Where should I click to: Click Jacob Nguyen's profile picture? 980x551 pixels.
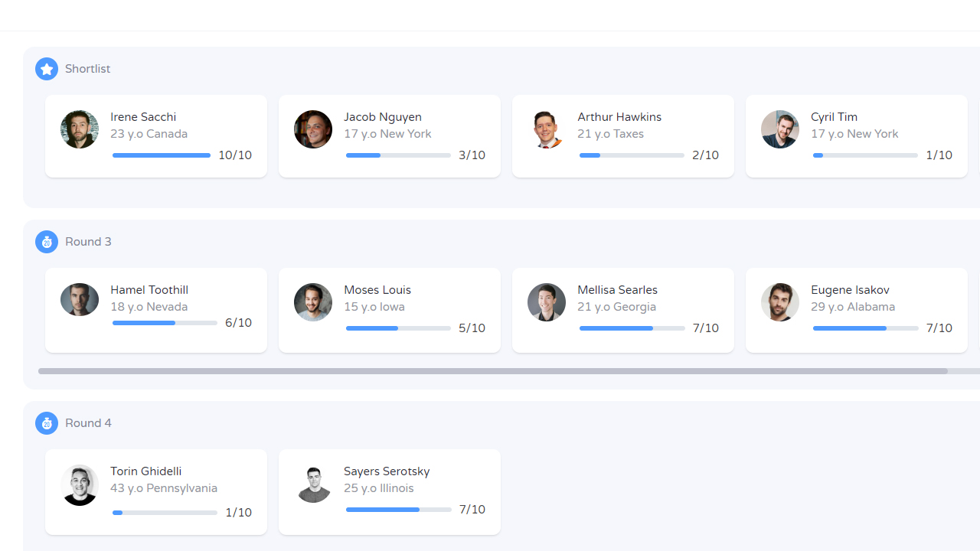pos(313,129)
